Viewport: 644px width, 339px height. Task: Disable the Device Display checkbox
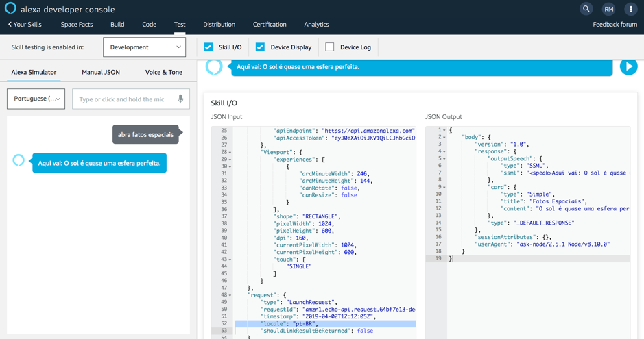pos(260,47)
